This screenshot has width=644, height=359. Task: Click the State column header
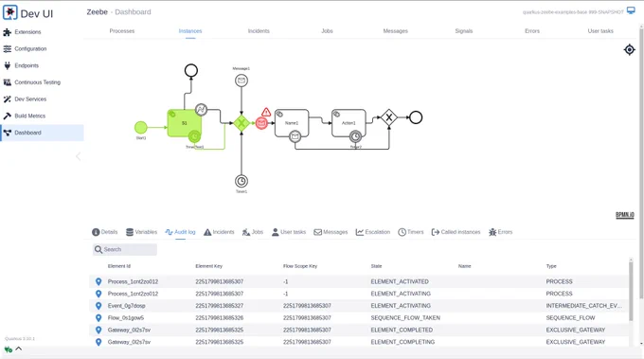coord(376,266)
